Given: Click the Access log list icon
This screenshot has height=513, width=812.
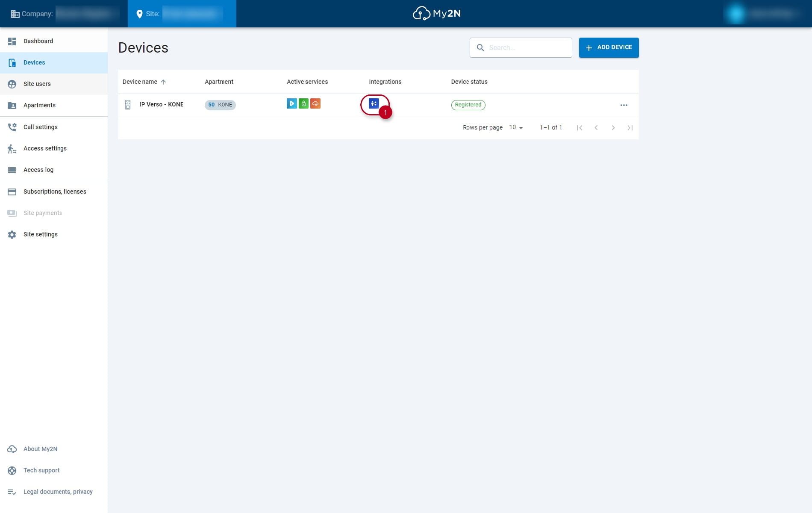Looking at the screenshot, I should click(12, 170).
